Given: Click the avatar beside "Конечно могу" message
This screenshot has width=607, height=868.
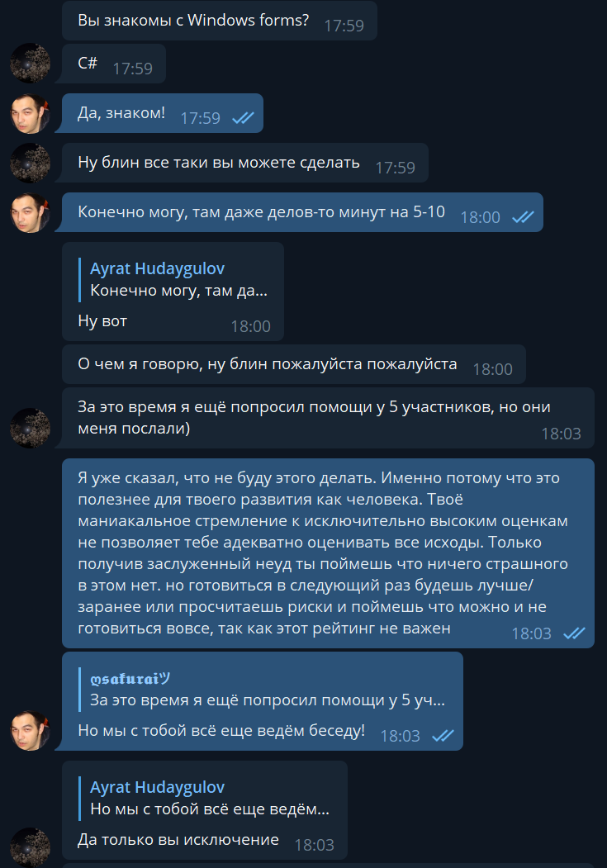Looking at the screenshot, I should click(31, 212).
